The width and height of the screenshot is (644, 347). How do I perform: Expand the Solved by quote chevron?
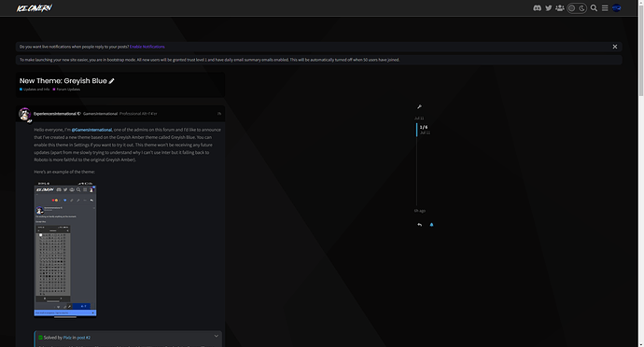tap(217, 336)
